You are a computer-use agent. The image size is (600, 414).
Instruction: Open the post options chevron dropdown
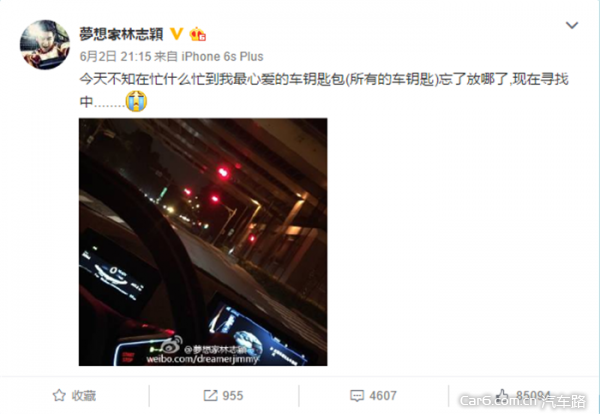point(572,25)
